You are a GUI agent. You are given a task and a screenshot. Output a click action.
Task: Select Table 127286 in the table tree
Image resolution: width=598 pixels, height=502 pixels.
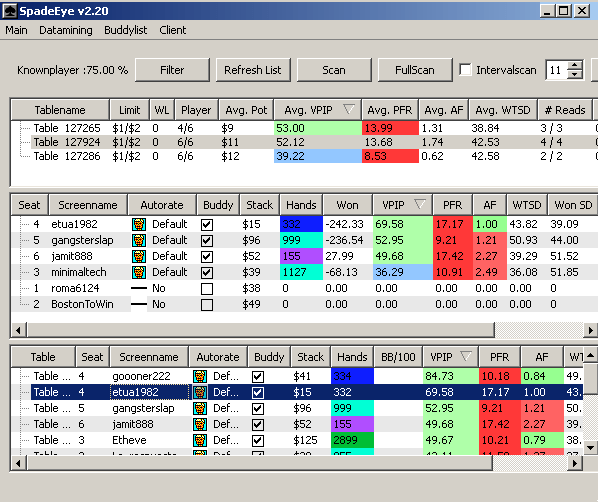(67, 156)
